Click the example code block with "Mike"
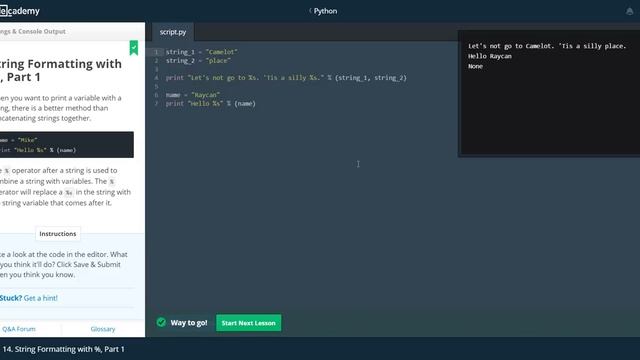This screenshot has height=360, width=640. [x=67, y=144]
